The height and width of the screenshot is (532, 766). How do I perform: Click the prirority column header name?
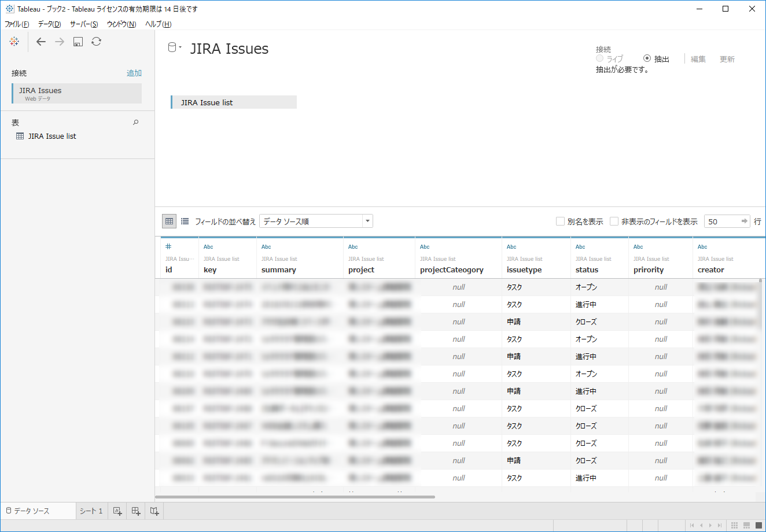pyautogui.click(x=649, y=270)
